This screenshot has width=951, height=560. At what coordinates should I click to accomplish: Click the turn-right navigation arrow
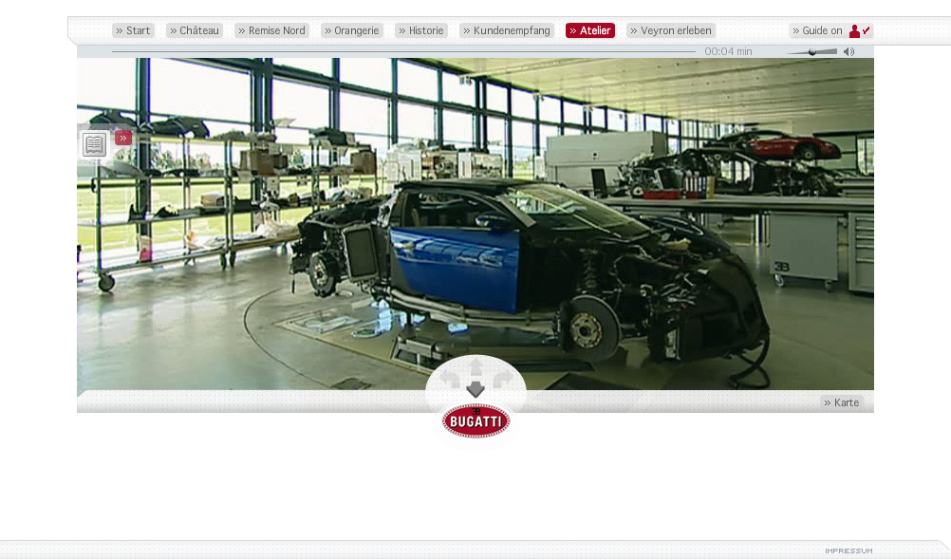pos(502,379)
